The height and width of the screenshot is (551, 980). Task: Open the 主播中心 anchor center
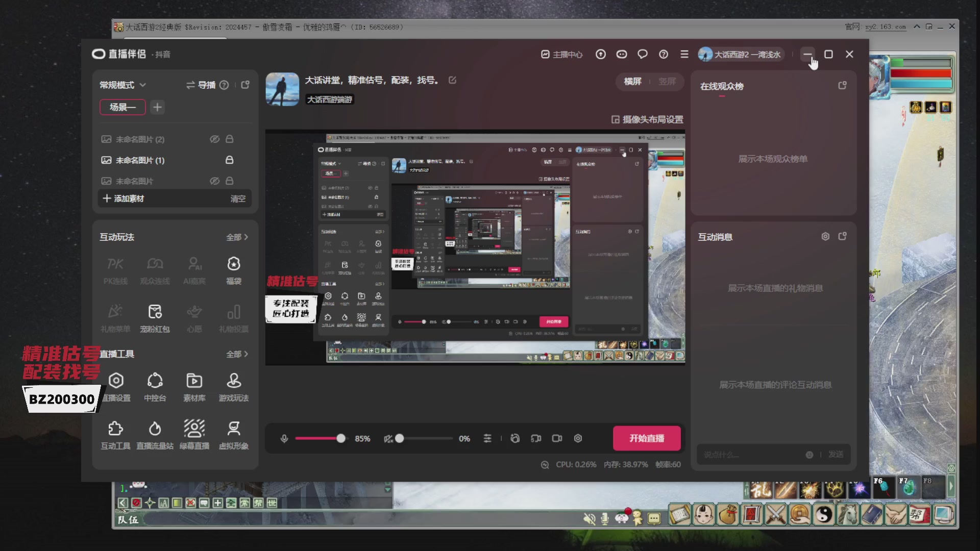coord(561,55)
